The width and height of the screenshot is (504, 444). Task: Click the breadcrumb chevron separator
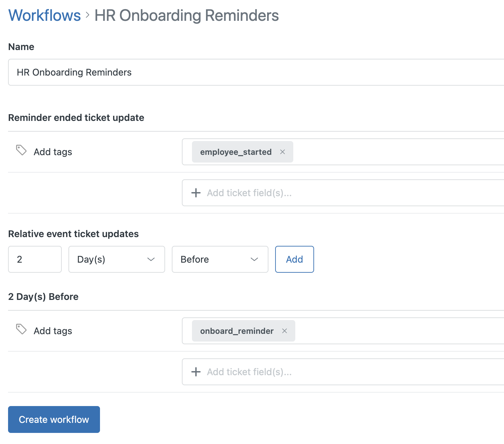(x=88, y=15)
